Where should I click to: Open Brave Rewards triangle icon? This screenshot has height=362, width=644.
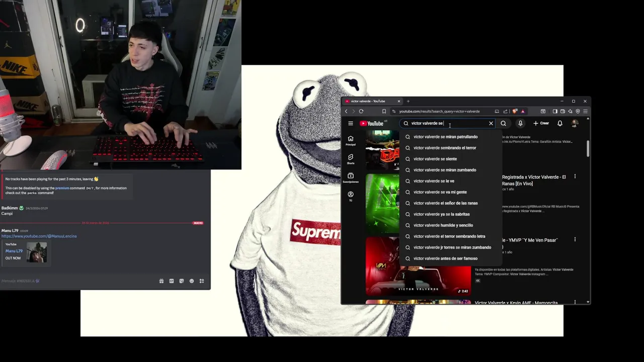tap(523, 111)
